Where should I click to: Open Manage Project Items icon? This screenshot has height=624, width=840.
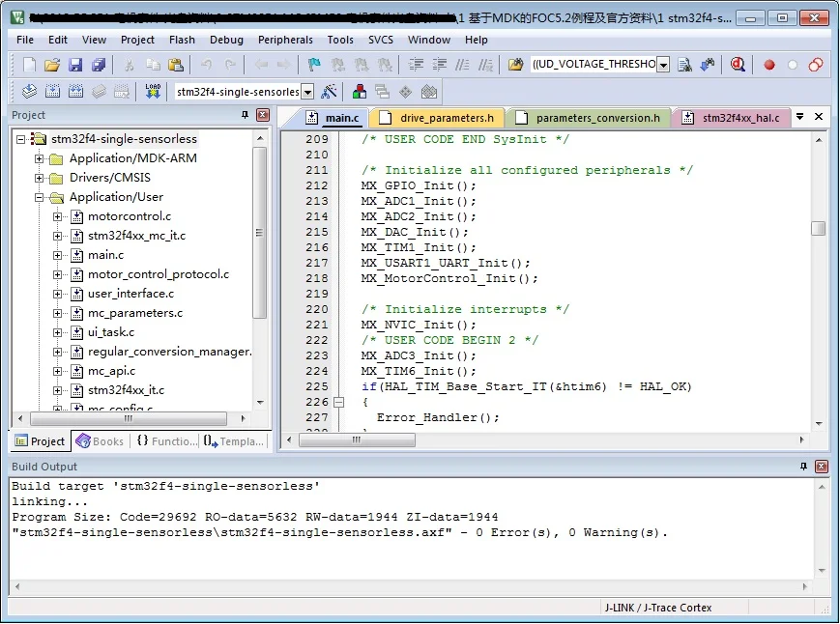(360, 92)
